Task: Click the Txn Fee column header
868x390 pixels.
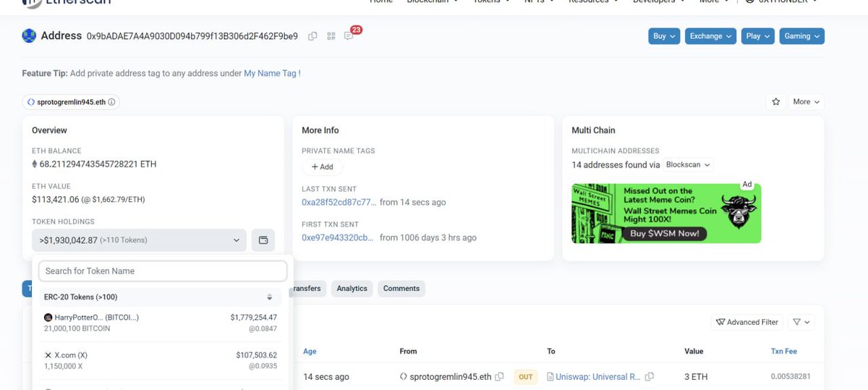Action: click(784, 351)
